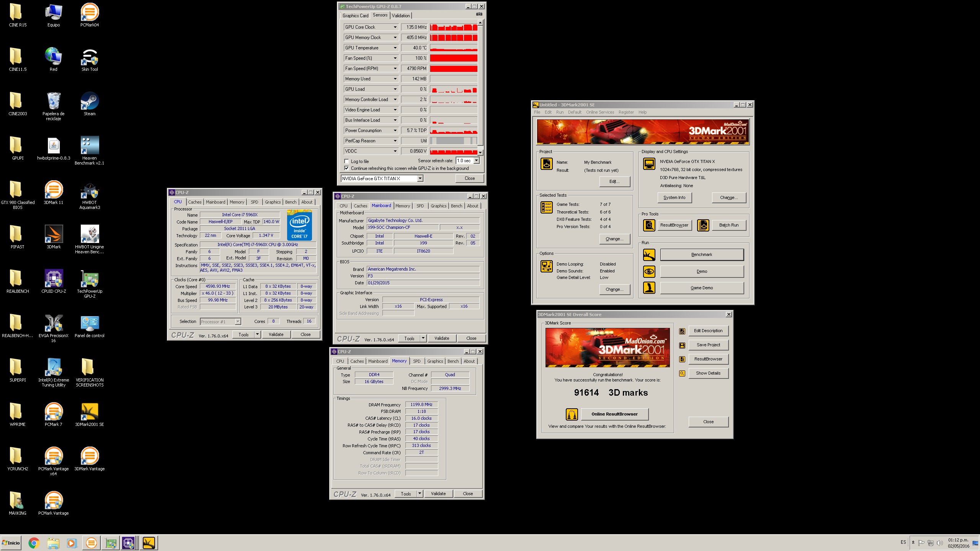Viewport: 980px width, 551px height.
Task: Click the Game Demo joystick icon
Action: pyautogui.click(x=649, y=288)
